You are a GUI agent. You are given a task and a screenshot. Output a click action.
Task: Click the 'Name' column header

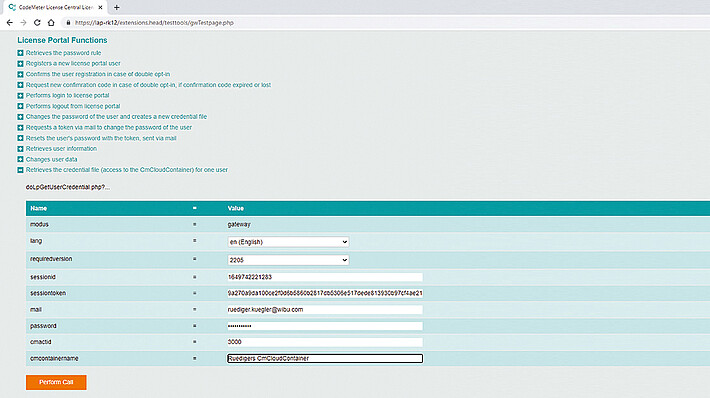pos(38,208)
